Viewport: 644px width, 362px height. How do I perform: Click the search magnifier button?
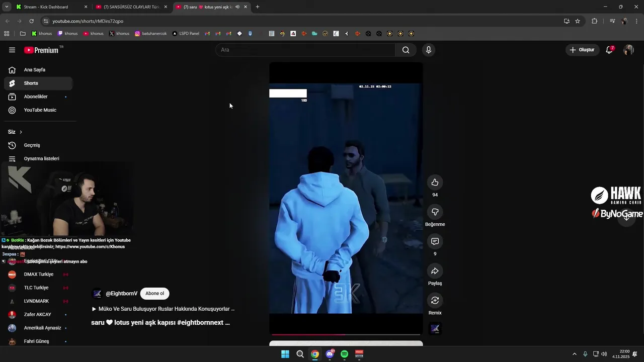pos(406,50)
